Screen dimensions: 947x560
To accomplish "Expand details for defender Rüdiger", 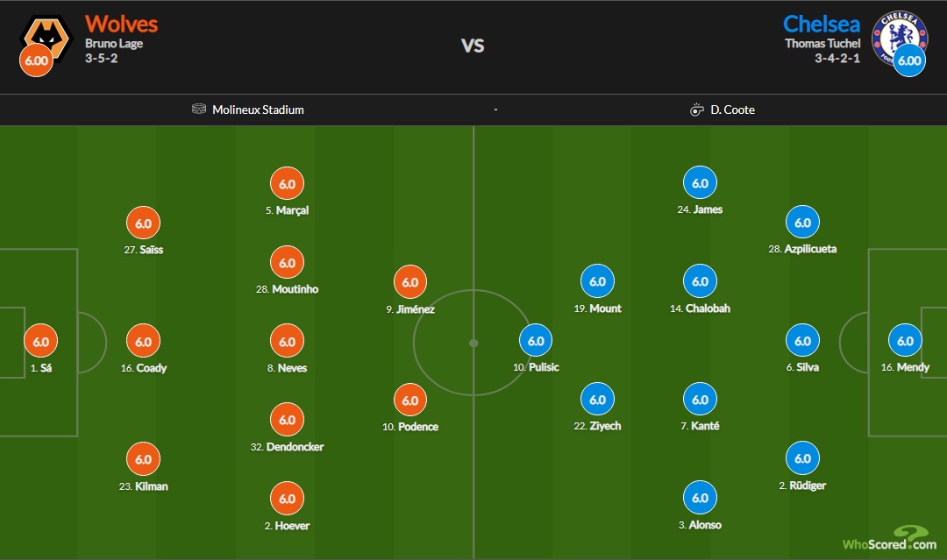I will 802,457.
